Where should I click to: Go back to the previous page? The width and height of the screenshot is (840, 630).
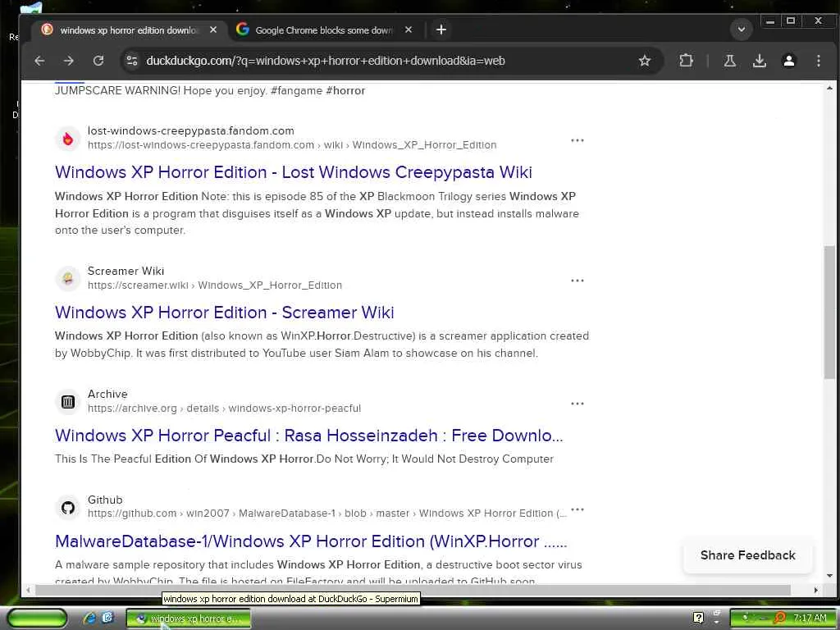click(x=39, y=61)
